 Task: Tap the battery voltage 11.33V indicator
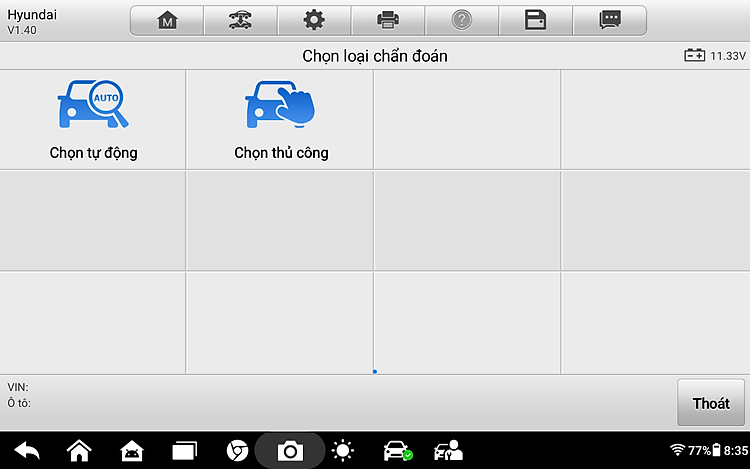(x=715, y=56)
